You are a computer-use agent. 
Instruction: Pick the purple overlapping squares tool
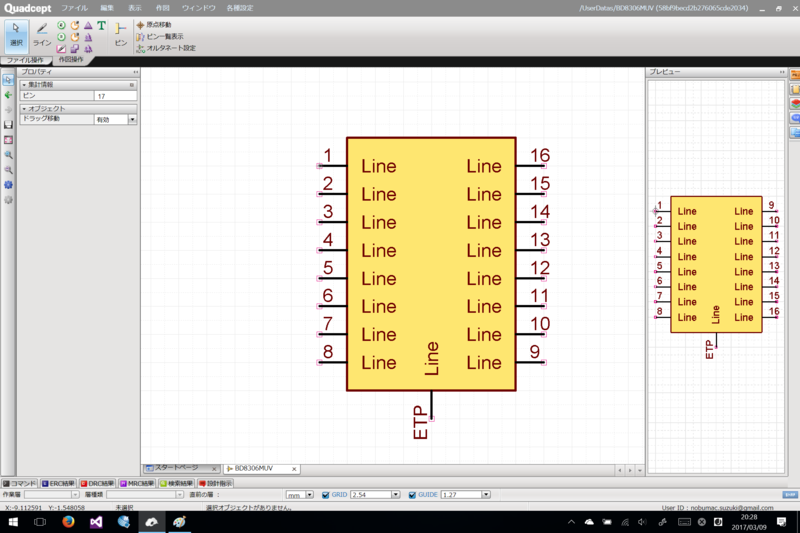coord(75,49)
